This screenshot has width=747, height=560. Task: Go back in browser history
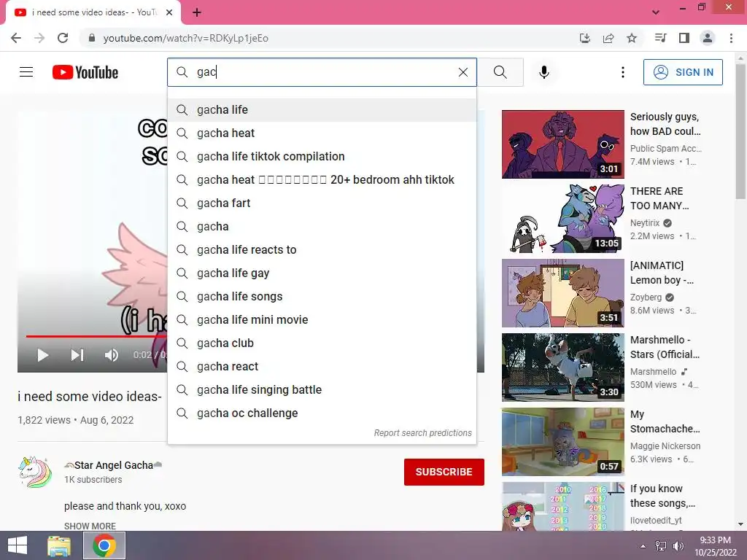tap(16, 38)
